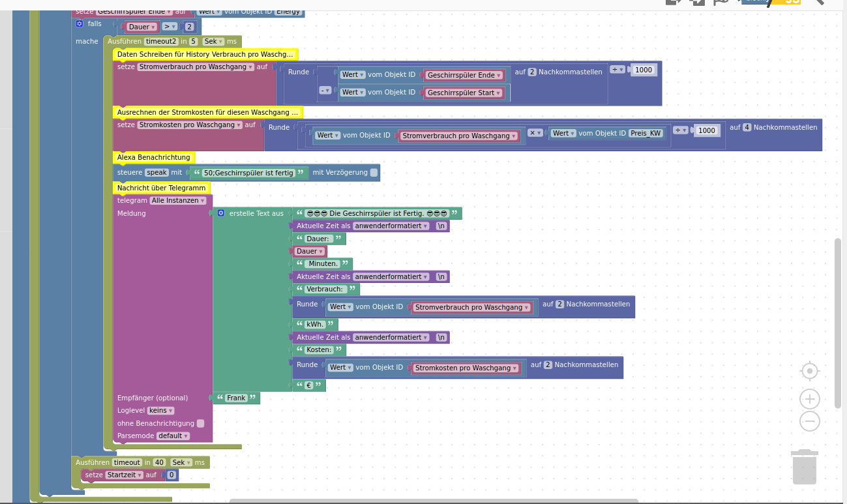Edit the Verbrauch: text field
The image size is (847, 504).
point(326,289)
